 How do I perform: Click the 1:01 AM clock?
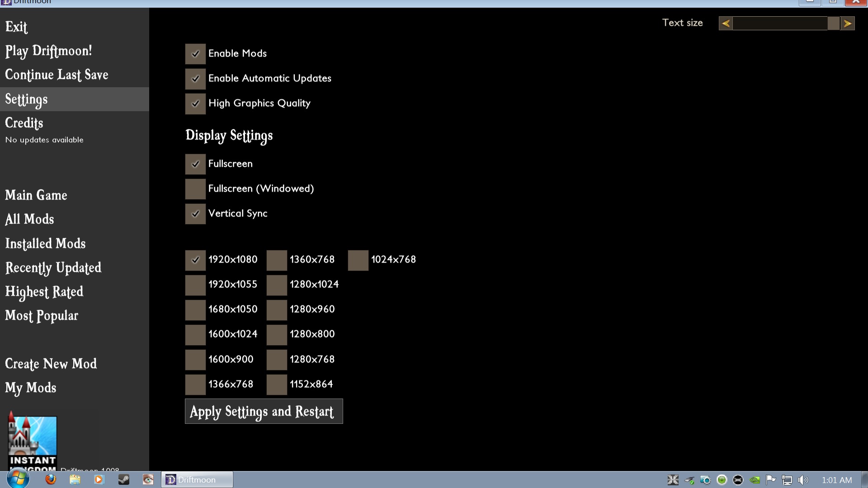click(x=837, y=480)
